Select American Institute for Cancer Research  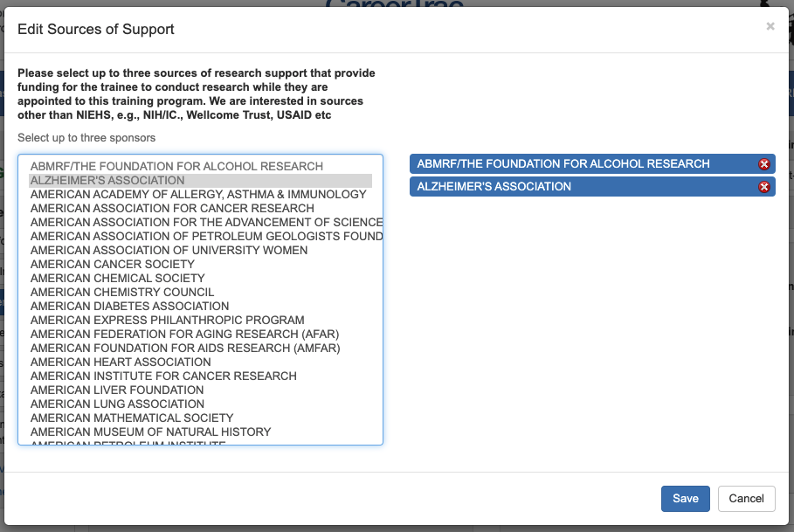coord(163,376)
